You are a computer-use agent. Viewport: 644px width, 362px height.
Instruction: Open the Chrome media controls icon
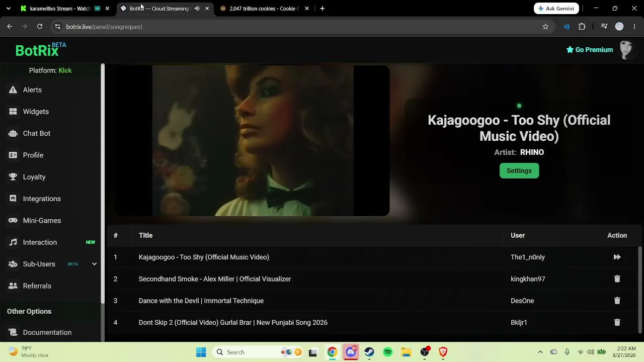tap(604, 27)
